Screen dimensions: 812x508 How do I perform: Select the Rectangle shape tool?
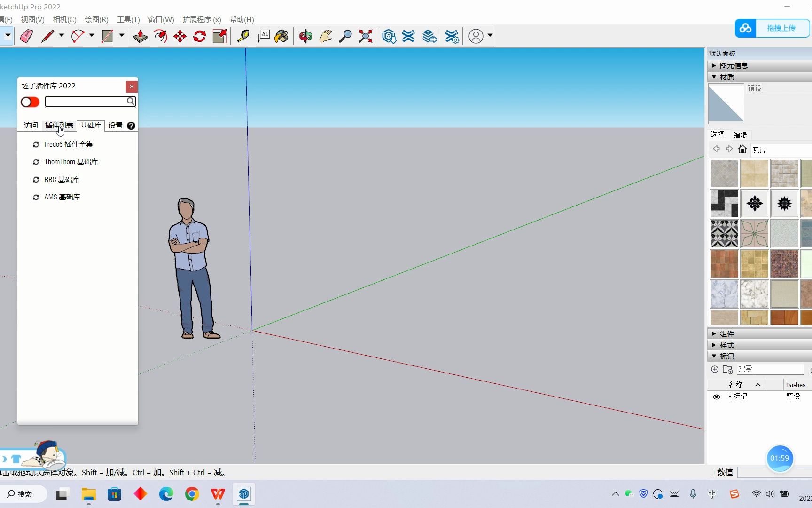pyautogui.click(x=108, y=36)
